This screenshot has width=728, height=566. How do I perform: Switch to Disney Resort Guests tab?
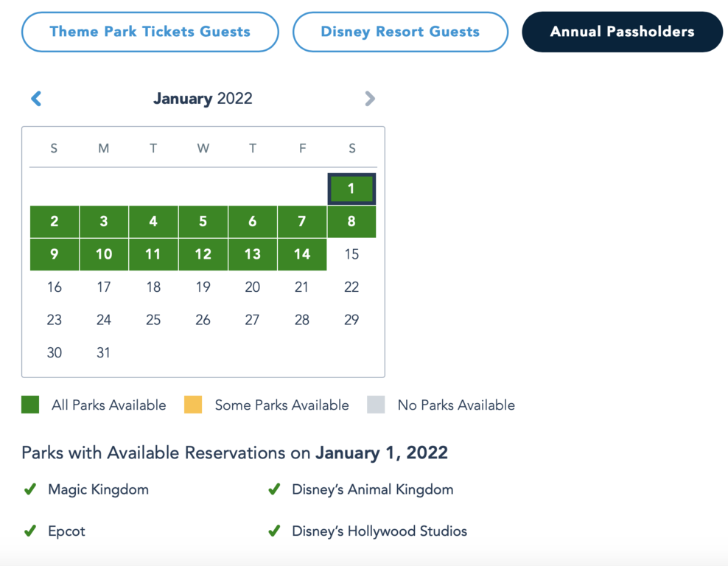coord(400,32)
